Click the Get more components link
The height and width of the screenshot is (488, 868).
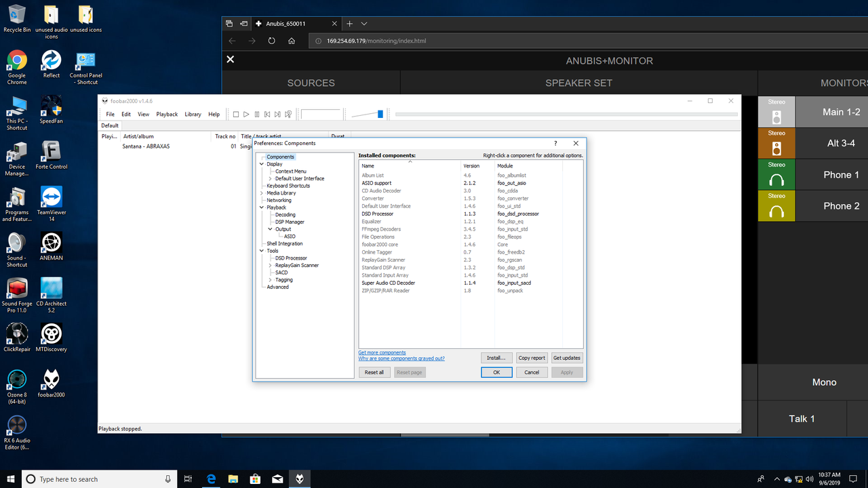tap(382, 352)
